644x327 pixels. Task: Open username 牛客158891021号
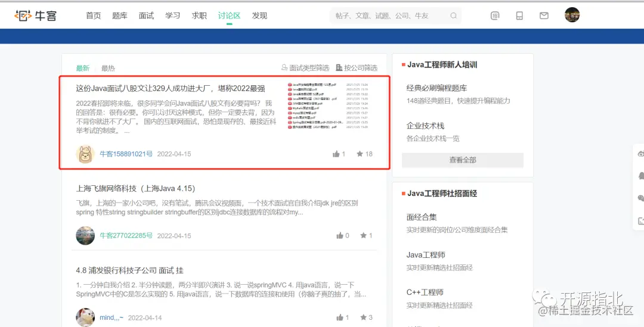coord(126,154)
